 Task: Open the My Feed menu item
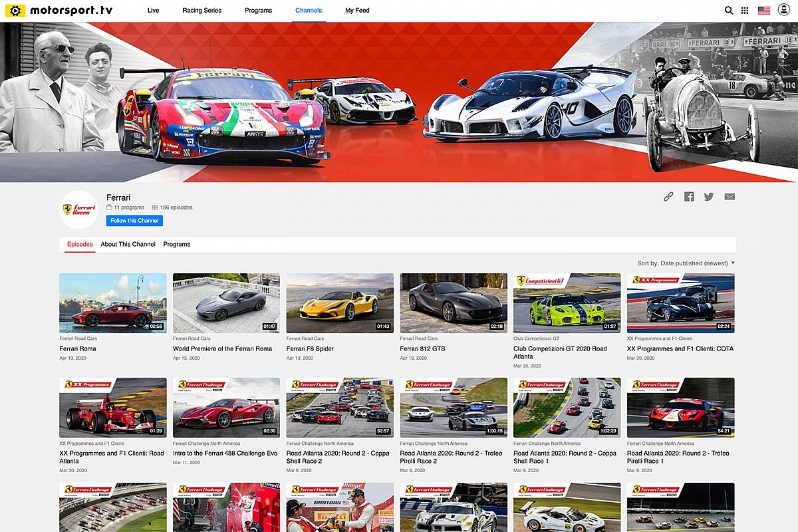point(357,11)
